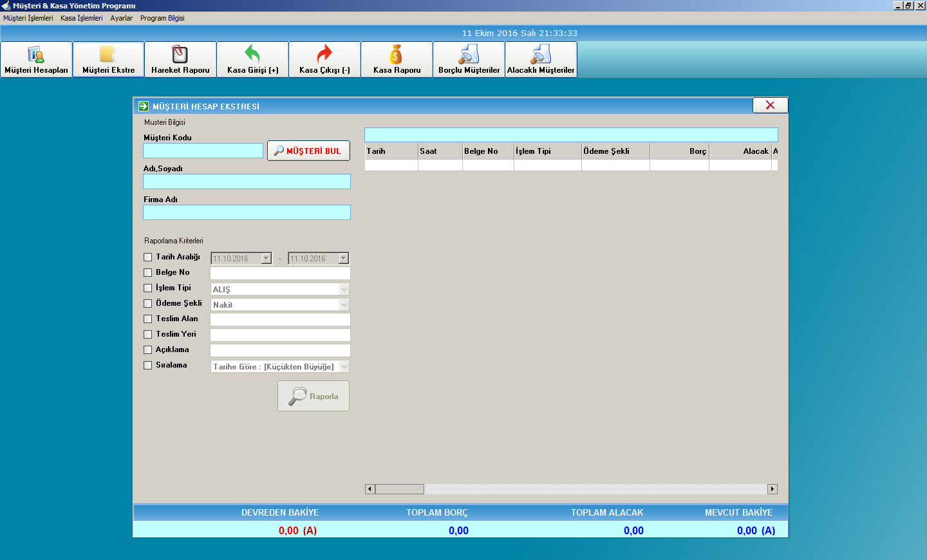Viewport: 927px width, 560px height.
Task: Open the start date dropdown
Action: point(266,258)
